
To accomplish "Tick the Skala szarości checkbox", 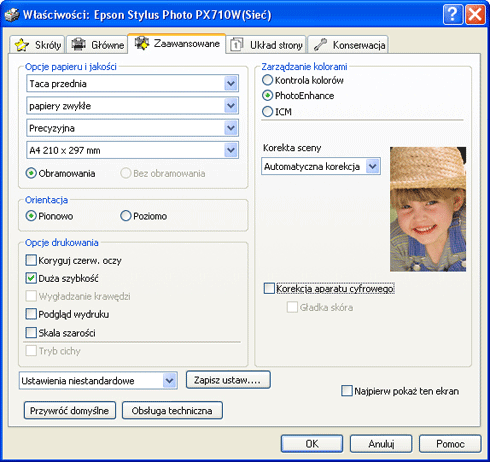I will click(x=31, y=332).
